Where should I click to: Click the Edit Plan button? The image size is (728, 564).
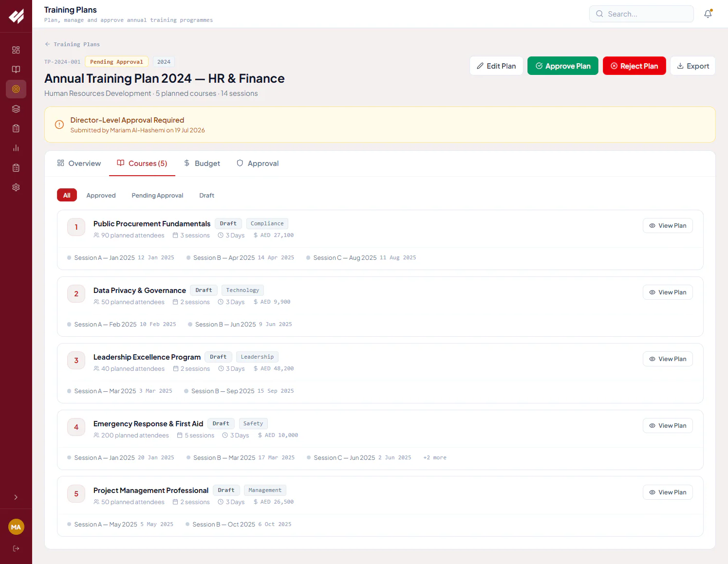click(496, 66)
